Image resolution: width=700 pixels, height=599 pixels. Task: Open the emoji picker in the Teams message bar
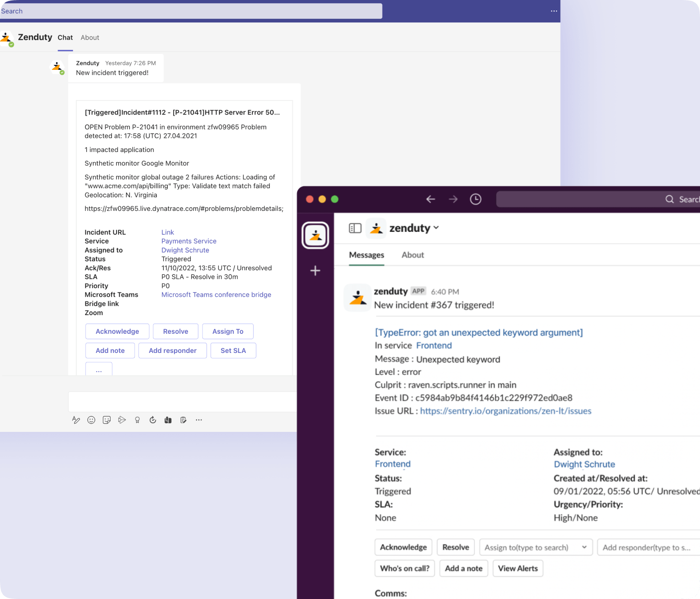coord(91,420)
